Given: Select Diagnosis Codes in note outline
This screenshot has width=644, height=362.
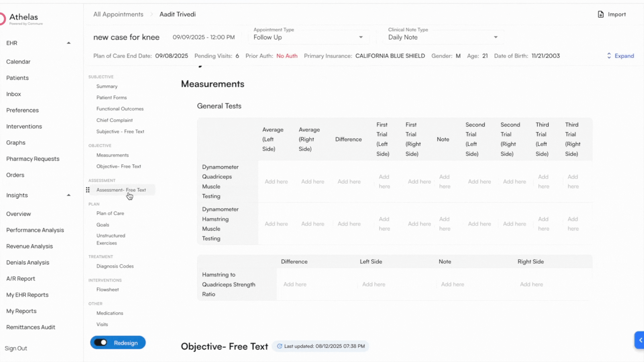Looking at the screenshot, I should (115, 266).
